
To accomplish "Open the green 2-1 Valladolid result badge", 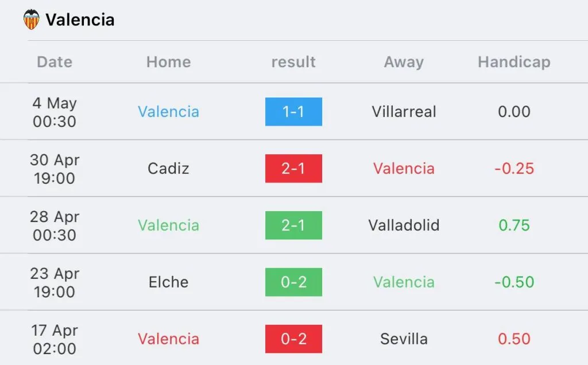I will 293,226.
